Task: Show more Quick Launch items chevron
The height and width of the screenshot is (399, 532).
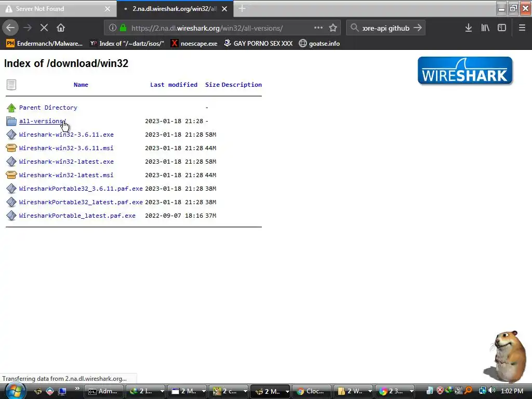Action: pos(77,389)
